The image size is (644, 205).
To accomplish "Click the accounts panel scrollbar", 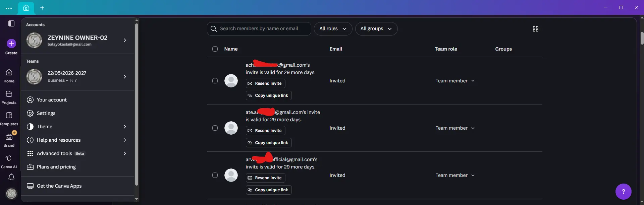I will (x=137, y=104).
